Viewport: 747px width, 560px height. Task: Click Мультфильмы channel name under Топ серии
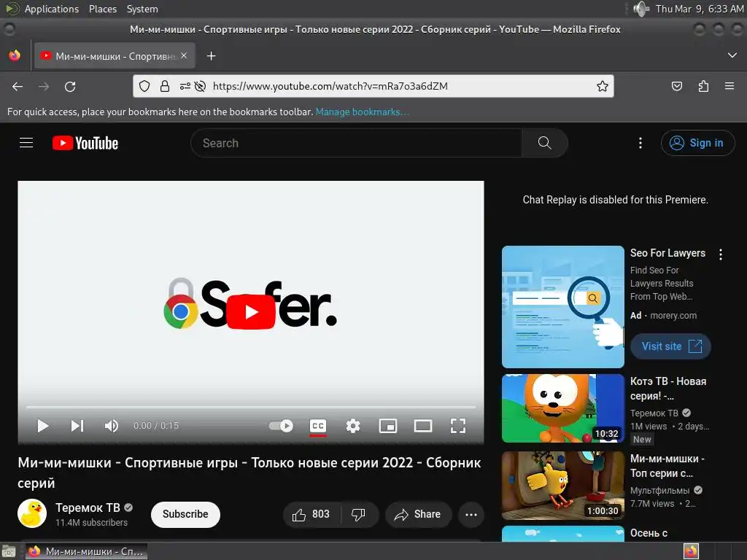(x=659, y=491)
